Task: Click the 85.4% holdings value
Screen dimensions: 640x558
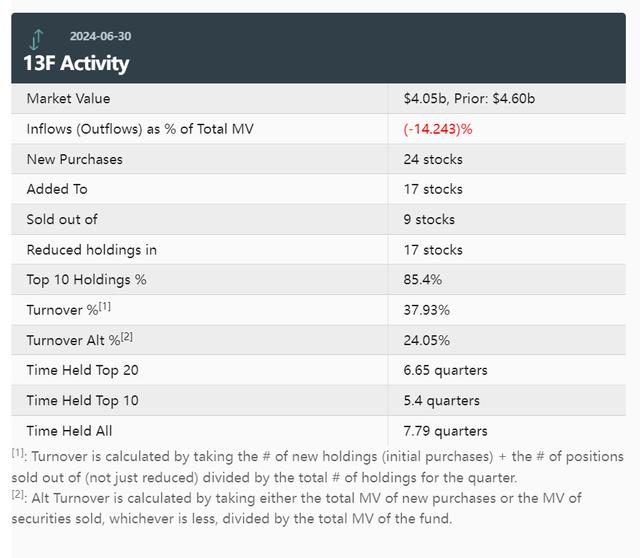Action: 423,279
